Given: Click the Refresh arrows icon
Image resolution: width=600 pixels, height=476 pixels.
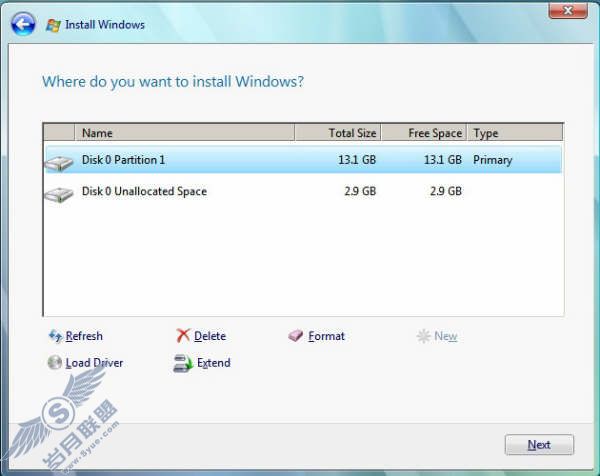Looking at the screenshot, I should (x=55, y=336).
